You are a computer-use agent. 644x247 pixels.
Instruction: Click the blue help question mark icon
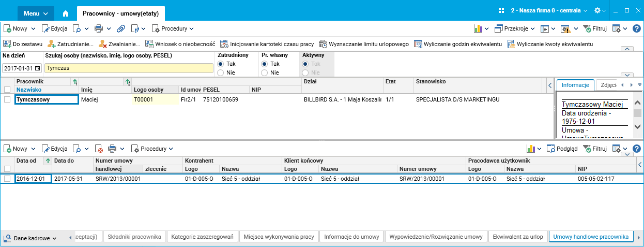[x=636, y=28]
